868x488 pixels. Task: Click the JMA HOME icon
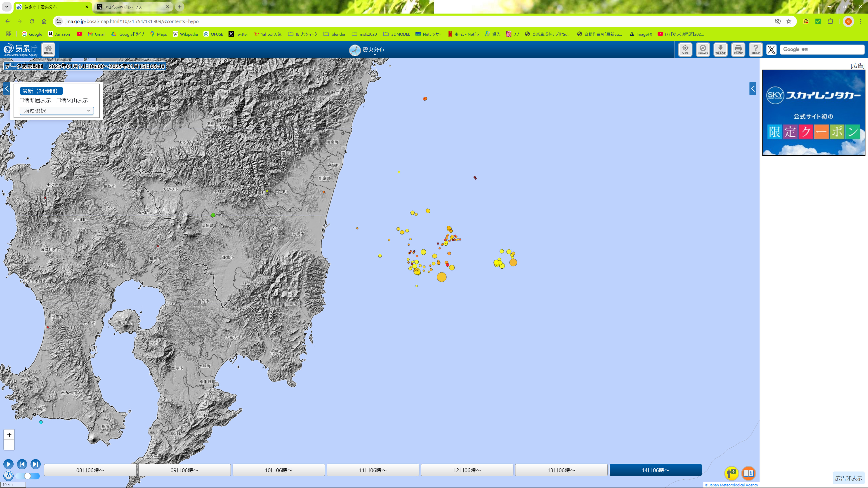pyautogui.click(x=48, y=49)
